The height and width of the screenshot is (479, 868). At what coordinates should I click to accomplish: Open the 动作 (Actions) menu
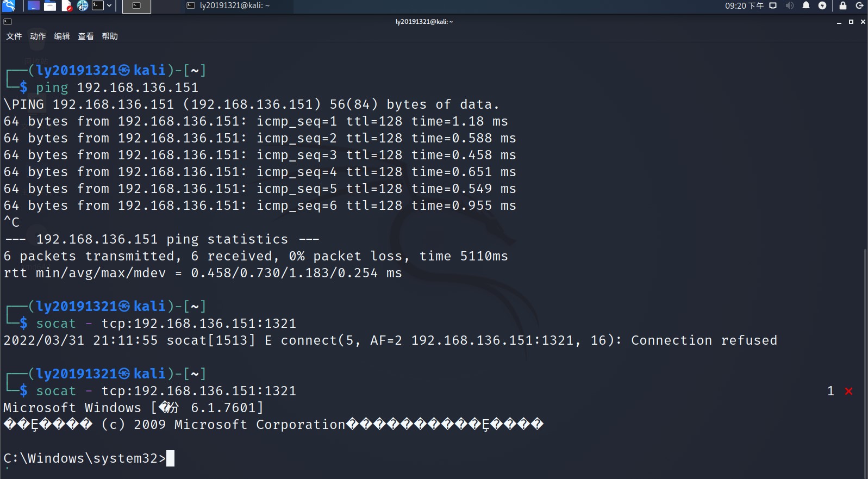tap(38, 36)
